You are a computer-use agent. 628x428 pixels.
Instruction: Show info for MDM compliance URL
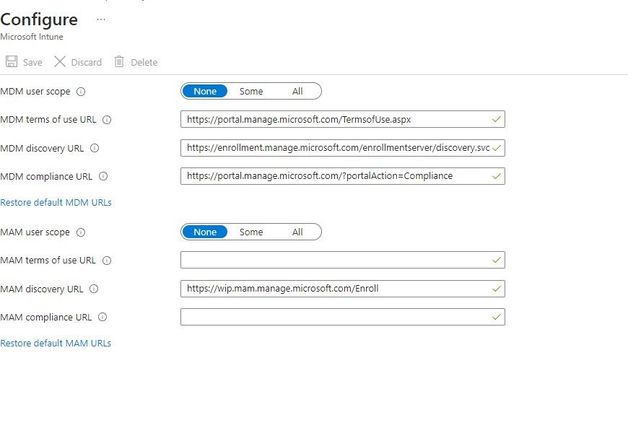[103, 176]
